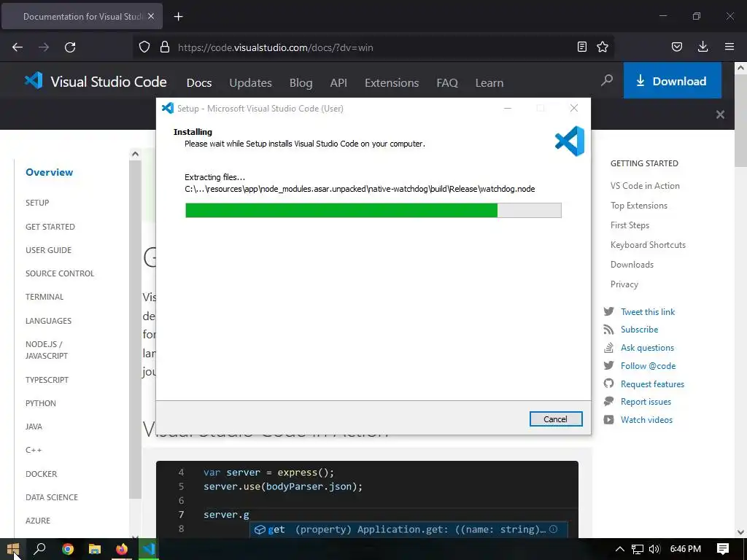Open the Privacy link
This screenshot has height=560, width=747.
coord(624,284)
